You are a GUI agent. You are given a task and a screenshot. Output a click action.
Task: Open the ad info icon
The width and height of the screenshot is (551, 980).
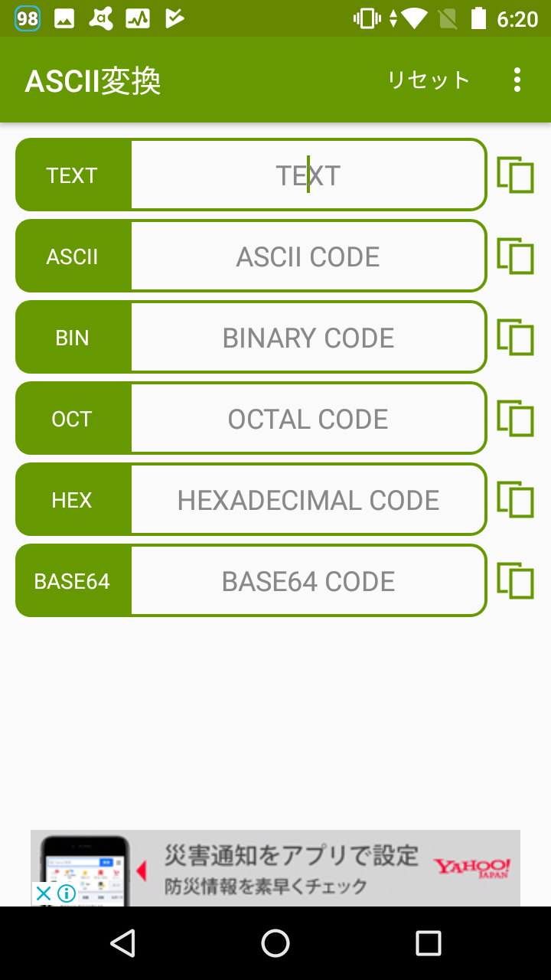click(67, 893)
